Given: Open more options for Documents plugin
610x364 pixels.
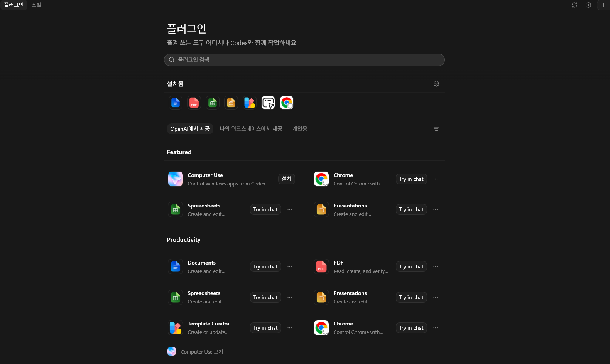Looking at the screenshot, I should click(x=290, y=266).
